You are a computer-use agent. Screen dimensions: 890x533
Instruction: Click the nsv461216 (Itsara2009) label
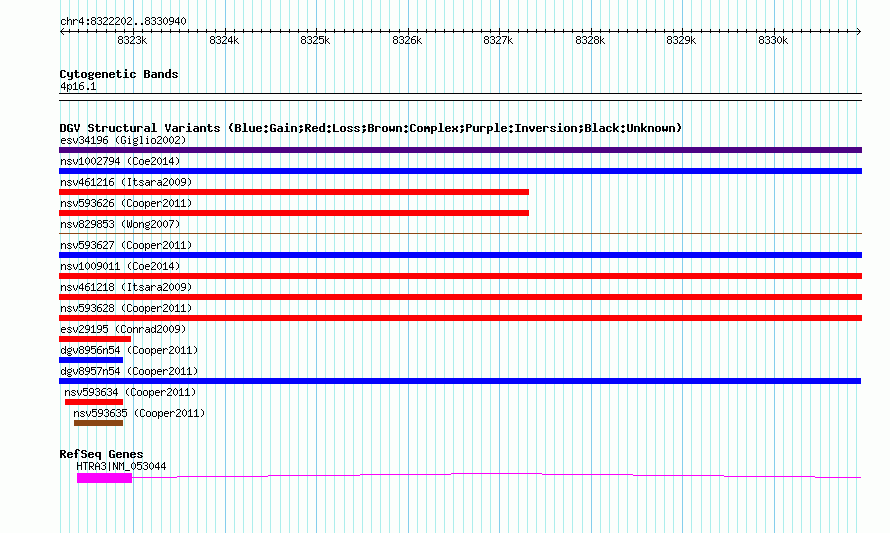click(x=126, y=182)
